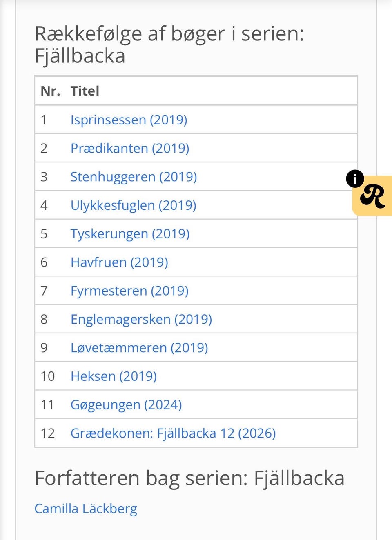Open the Gøgeungen (2024) link
This screenshot has height=540, width=392.
point(126,405)
